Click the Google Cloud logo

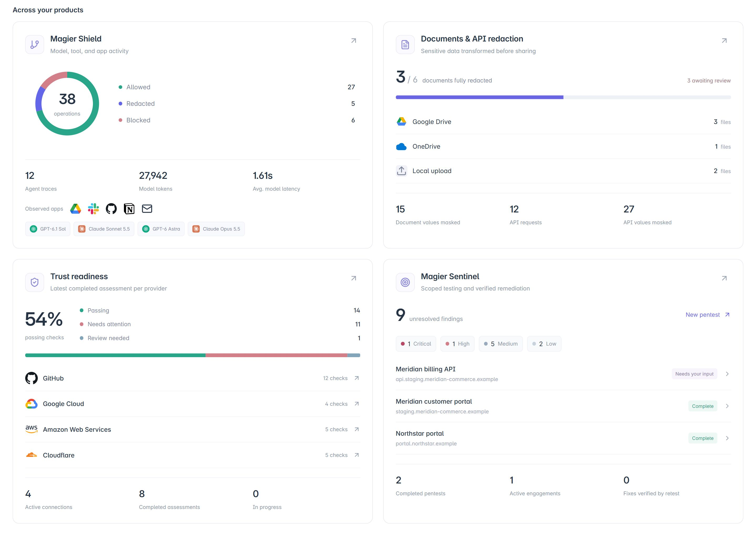pos(31,404)
